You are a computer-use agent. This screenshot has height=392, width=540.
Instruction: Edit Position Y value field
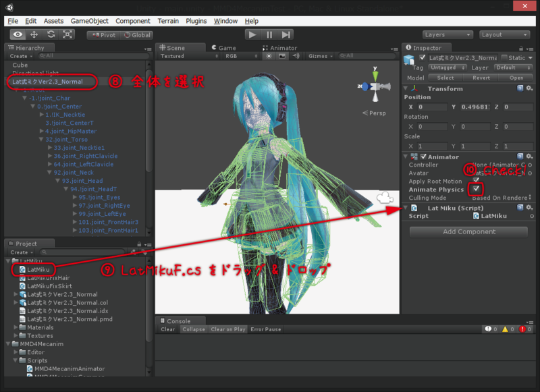475,107
